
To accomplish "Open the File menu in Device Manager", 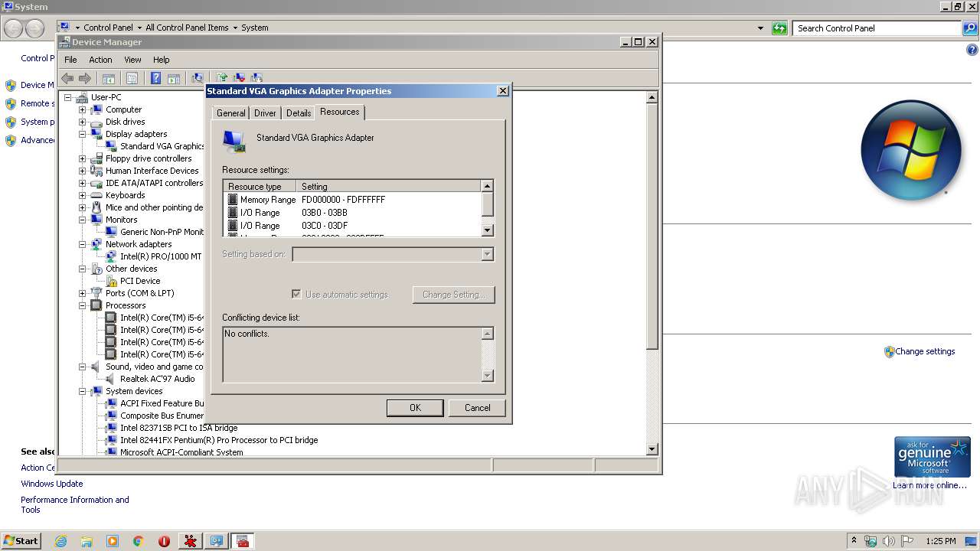I will (70, 60).
